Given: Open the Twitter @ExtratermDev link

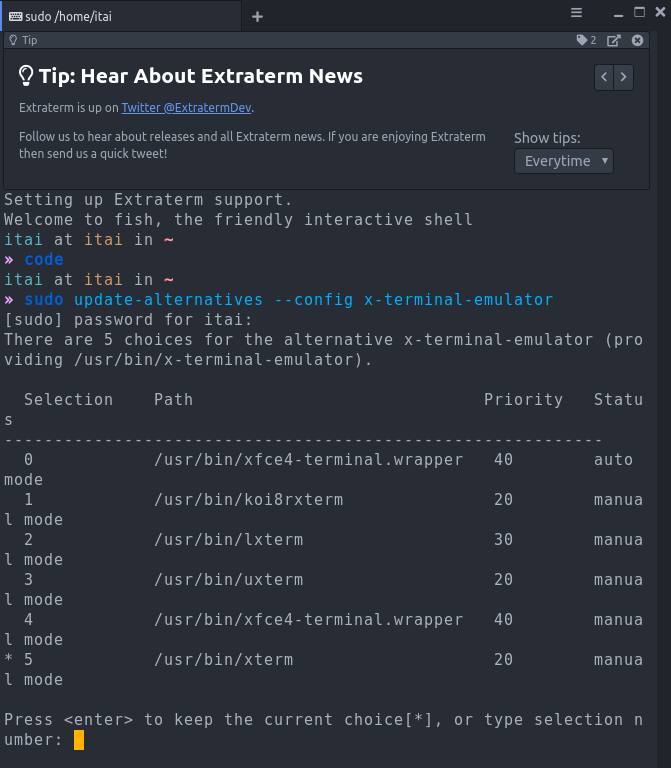Looking at the screenshot, I should pyautogui.click(x=186, y=108).
